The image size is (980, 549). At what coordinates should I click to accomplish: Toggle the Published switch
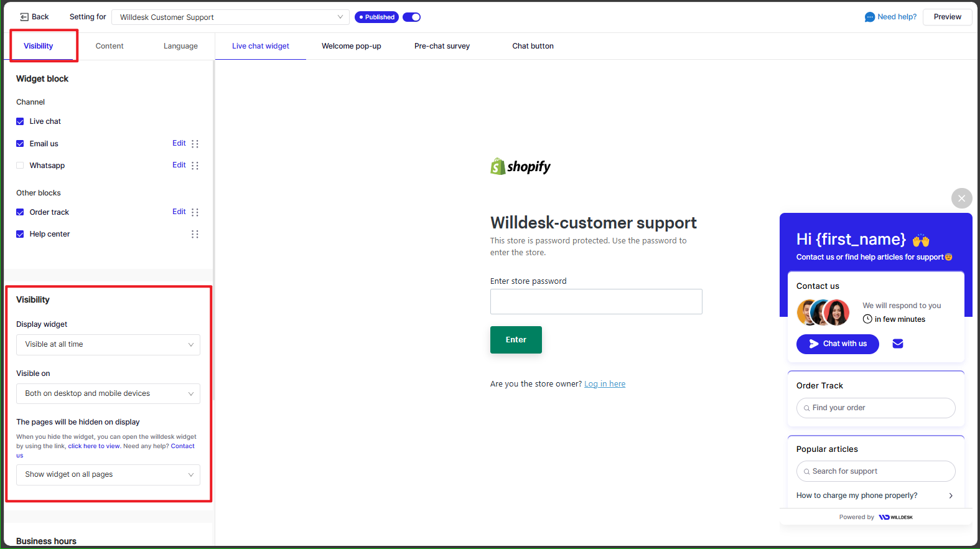click(411, 17)
